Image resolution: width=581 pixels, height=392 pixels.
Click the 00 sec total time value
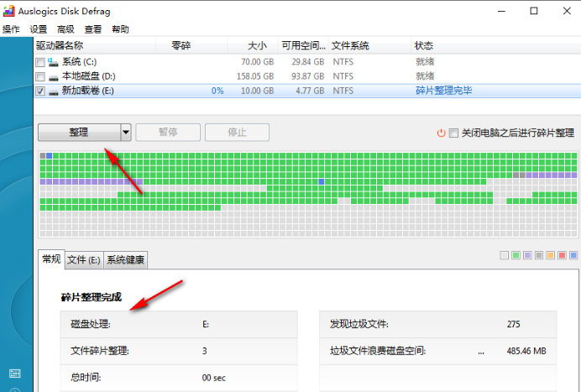(x=214, y=378)
